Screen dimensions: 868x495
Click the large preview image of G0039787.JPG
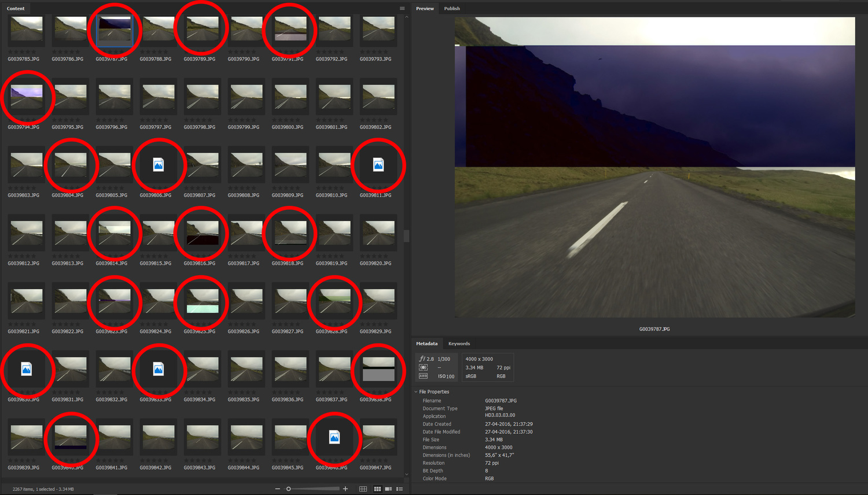point(654,168)
